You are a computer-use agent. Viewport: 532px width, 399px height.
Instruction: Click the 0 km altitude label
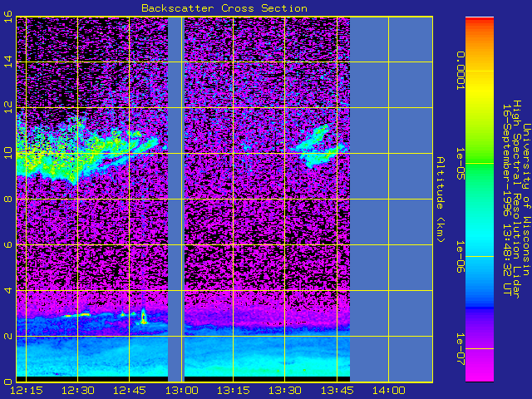point(8,382)
